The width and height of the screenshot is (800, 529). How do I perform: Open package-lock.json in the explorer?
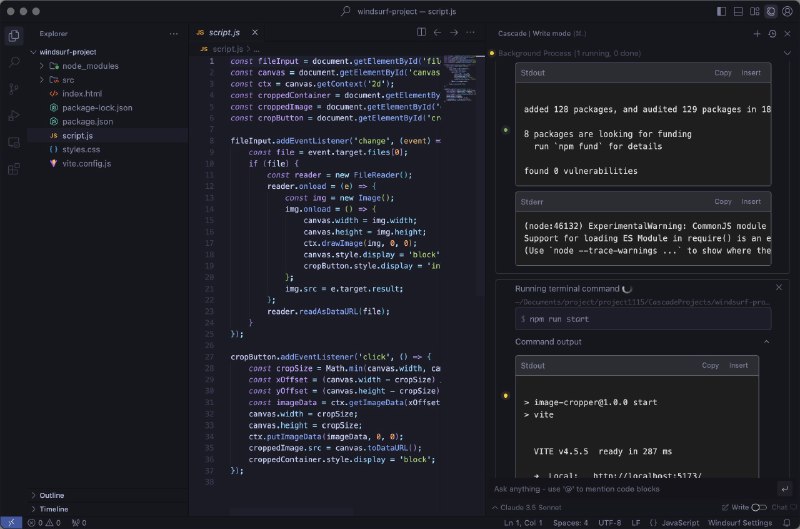click(97, 108)
